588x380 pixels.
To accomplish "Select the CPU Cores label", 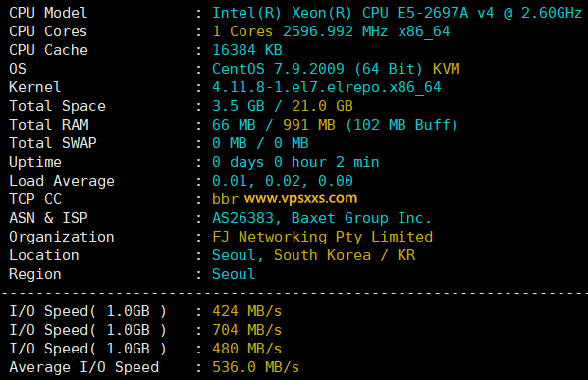I will click(x=48, y=31).
